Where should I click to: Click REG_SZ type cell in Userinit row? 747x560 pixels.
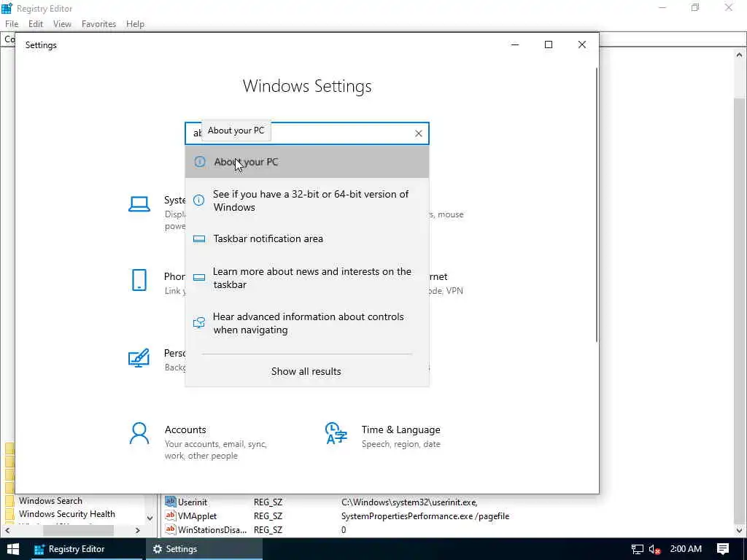click(268, 502)
